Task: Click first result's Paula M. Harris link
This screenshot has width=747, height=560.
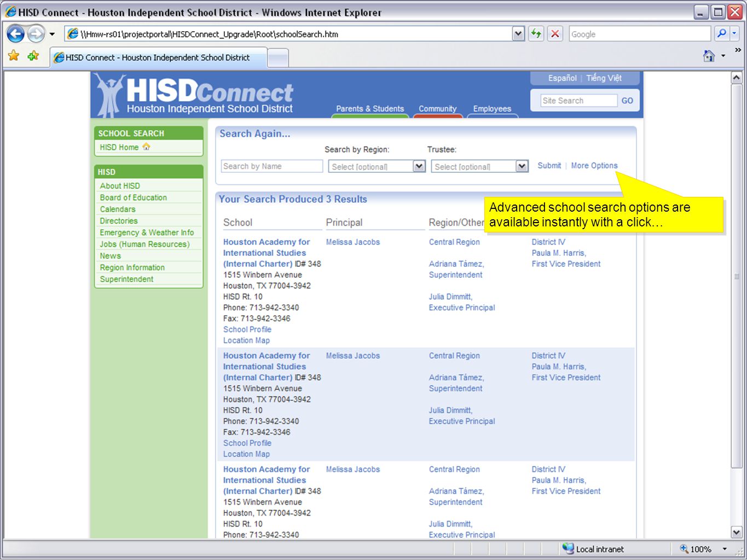Action: (559, 253)
